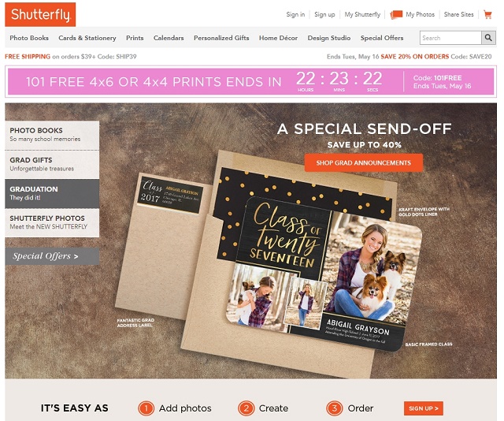Click the step 3 Order circle

pyautogui.click(x=334, y=408)
